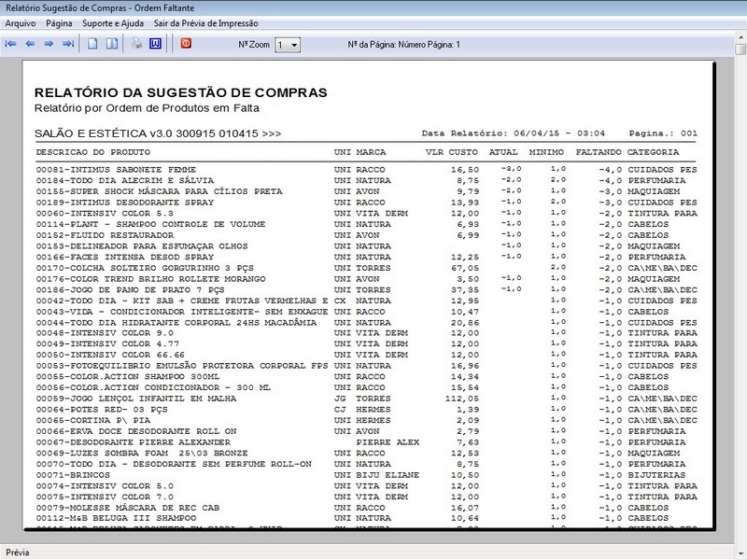Open the Suporte e Ajuda menu
Image resolution: width=747 pixels, height=560 pixels.
[112, 22]
